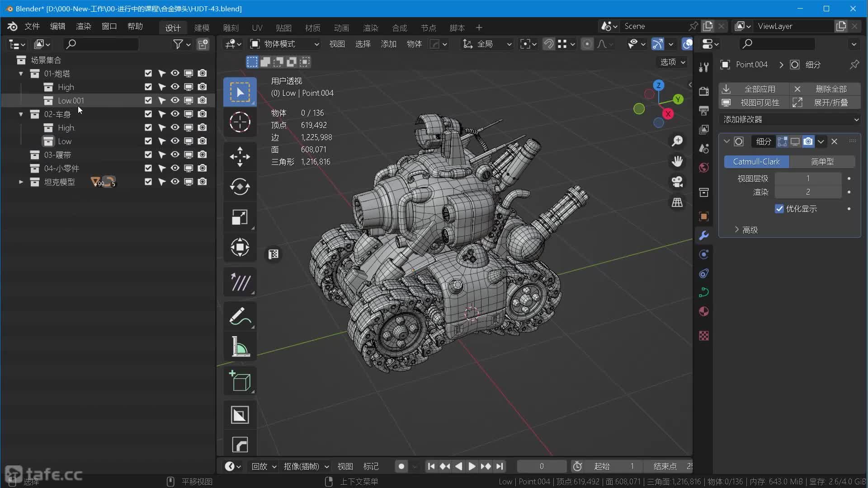Hide the 03-履带 collection in viewport
868x488 pixels.
[175, 155]
